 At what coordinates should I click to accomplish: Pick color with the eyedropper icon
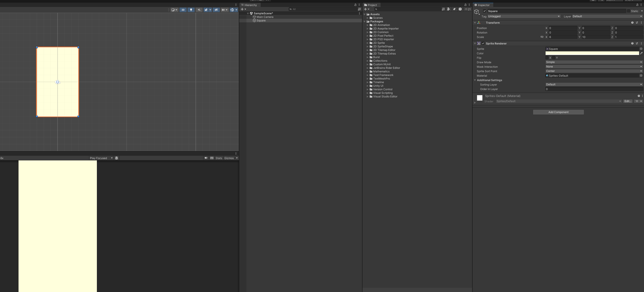(641, 53)
